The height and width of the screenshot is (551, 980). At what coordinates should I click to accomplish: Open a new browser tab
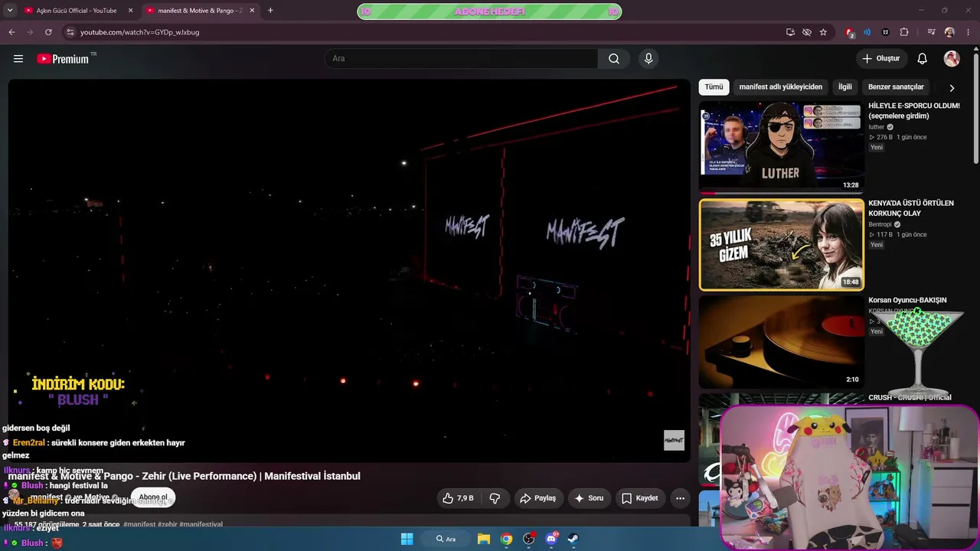point(270,11)
